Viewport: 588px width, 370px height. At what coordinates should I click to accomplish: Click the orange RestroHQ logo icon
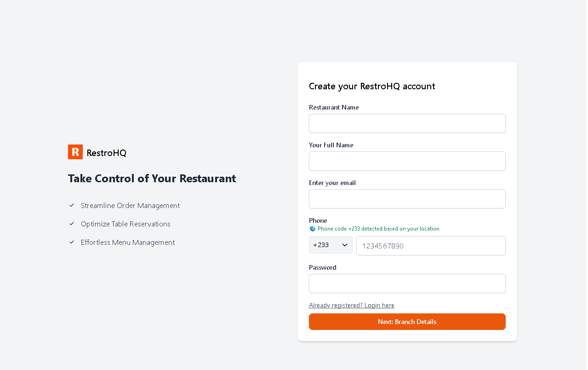(x=75, y=152)
